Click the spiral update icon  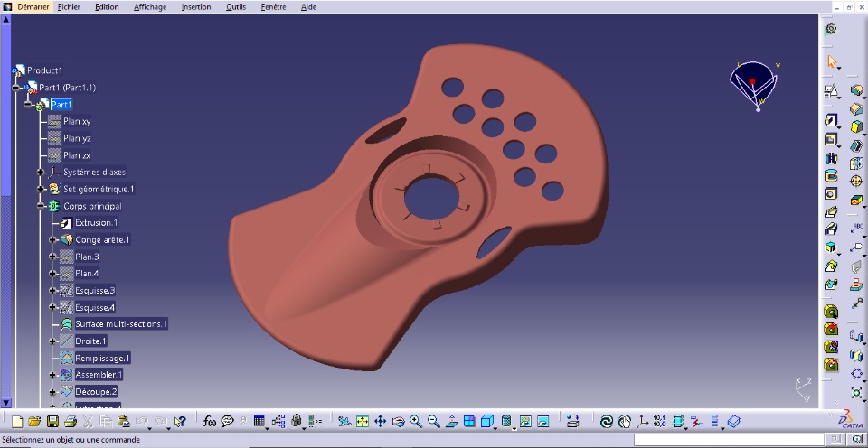607,422
